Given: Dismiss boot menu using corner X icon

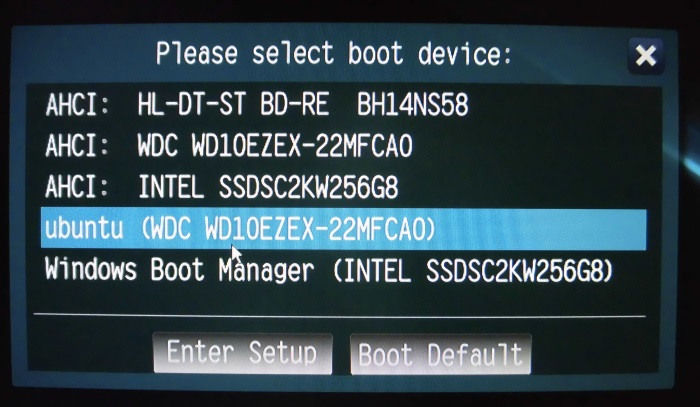Looking at the screenshot, I should 646,56.
